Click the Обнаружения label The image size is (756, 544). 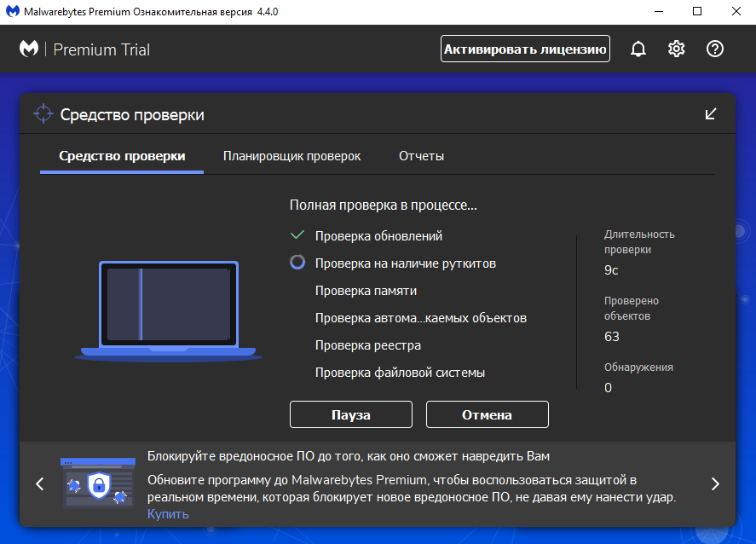tap(639, 367)
